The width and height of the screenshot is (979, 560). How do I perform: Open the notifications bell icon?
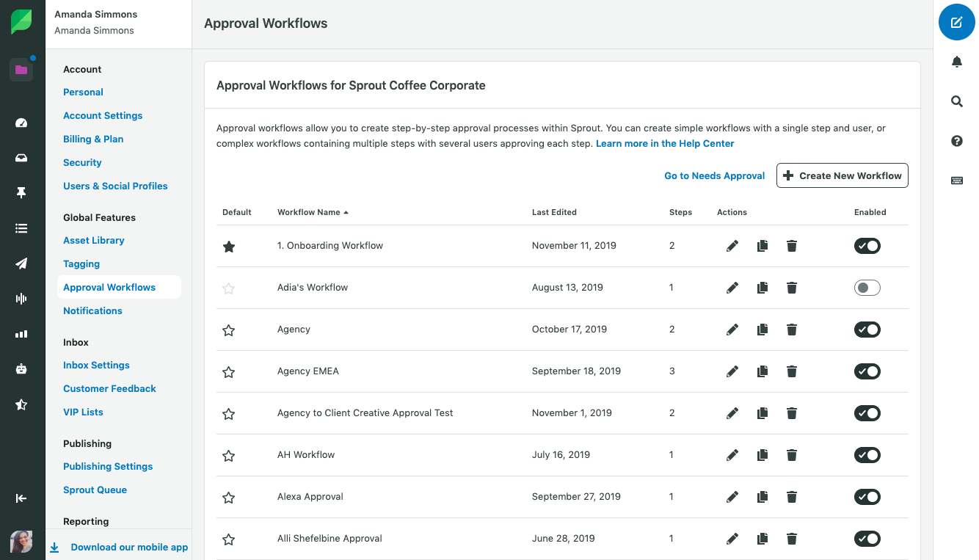956,62
